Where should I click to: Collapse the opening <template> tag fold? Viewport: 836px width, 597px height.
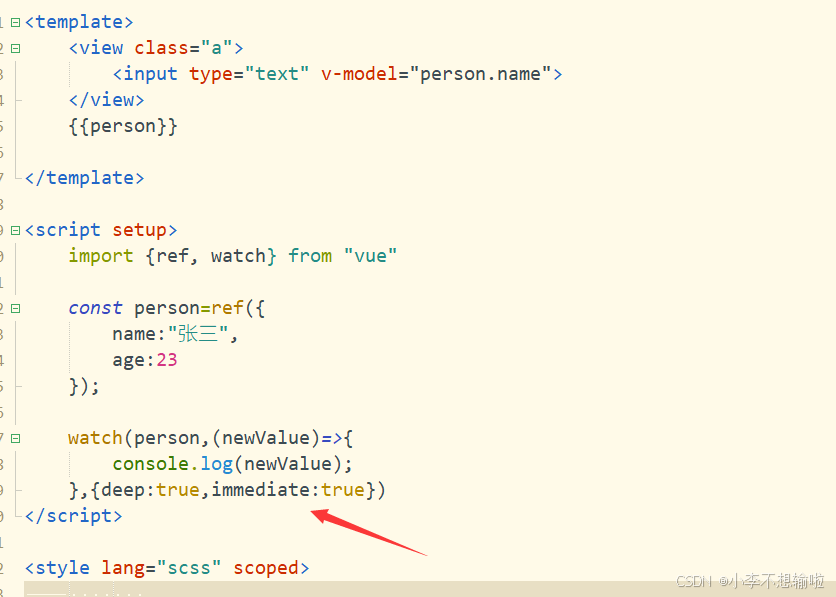point(15,22)
